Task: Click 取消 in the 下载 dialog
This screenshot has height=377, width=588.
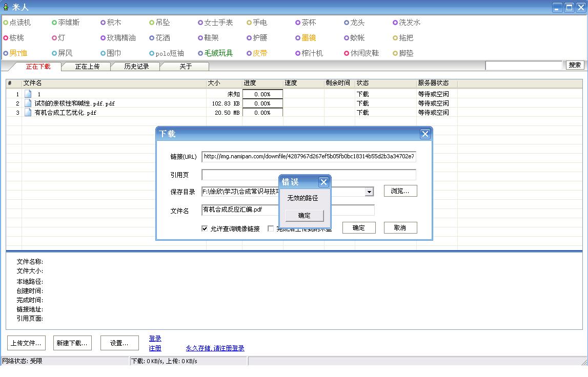Action: coord(400,227)
